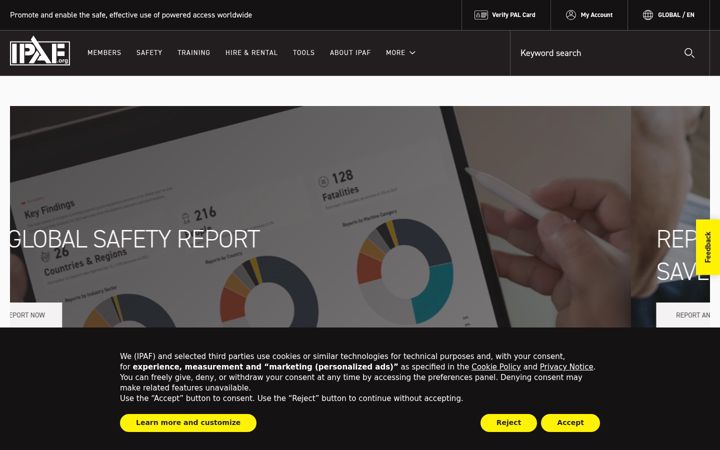Image resolution: width=720 pixels, height=450 pixels.
Task: Open the About IPAF menu
Action: (350, 53)
